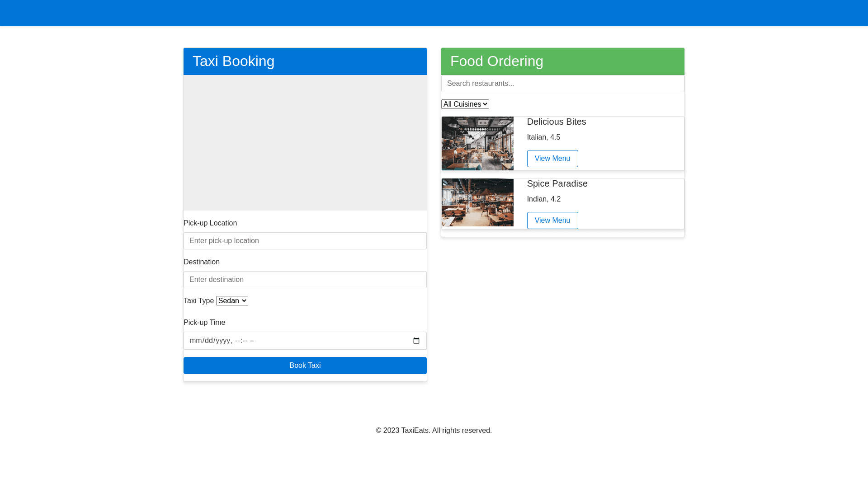
Task: View Menu for Delicious Bites
Action: 552,159
